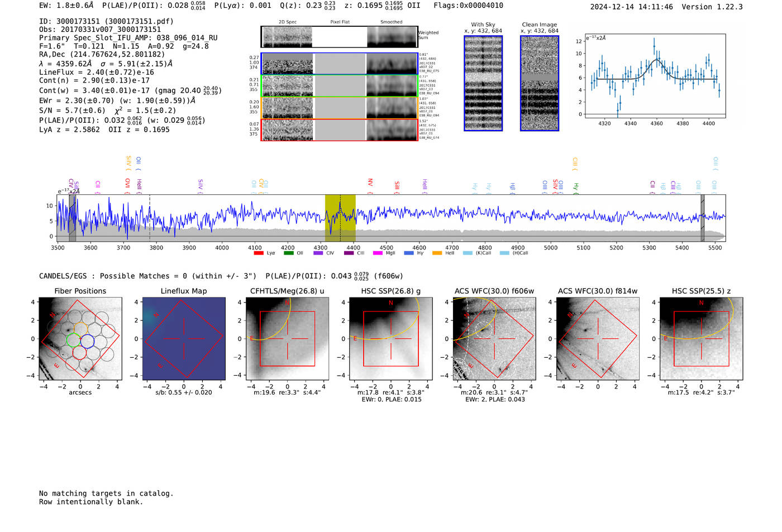Click 'No matching targets in catalog.' text
Image resolution: width=782 pixels, height=532 pixels.
click(106, 493)
